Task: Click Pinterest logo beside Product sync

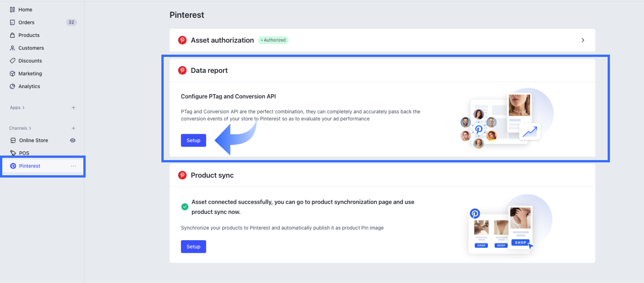Action: 183,175
